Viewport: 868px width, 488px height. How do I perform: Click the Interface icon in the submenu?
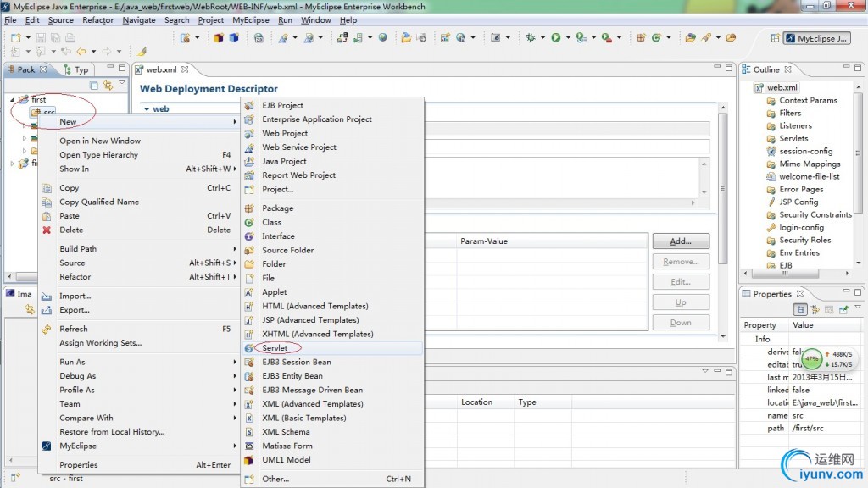click(249, 236)
